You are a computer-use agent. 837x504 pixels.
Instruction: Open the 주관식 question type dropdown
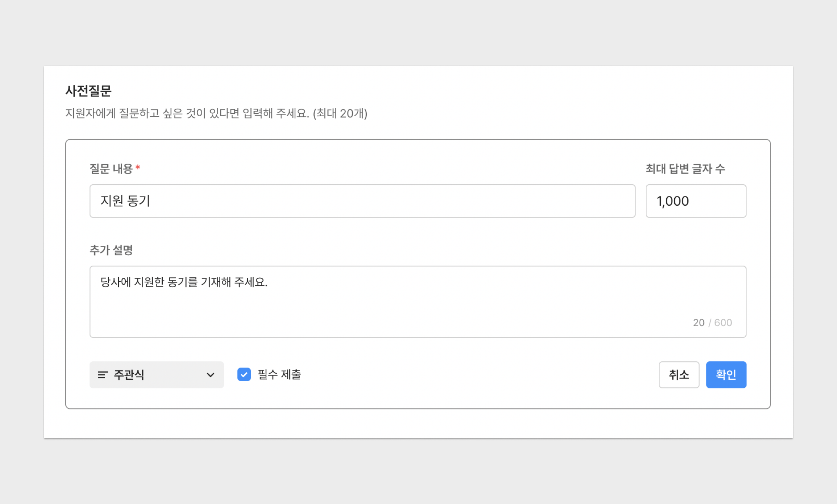(157, 375)
